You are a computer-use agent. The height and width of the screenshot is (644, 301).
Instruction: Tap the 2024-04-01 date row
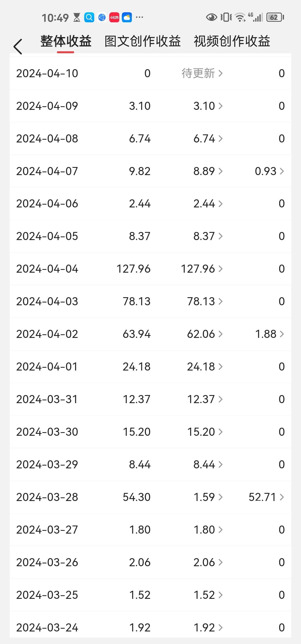(x=47, y=367)
